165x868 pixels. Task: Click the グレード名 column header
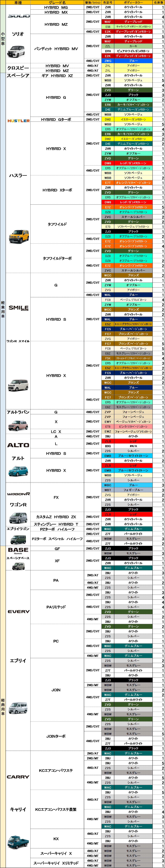[57, 2]
